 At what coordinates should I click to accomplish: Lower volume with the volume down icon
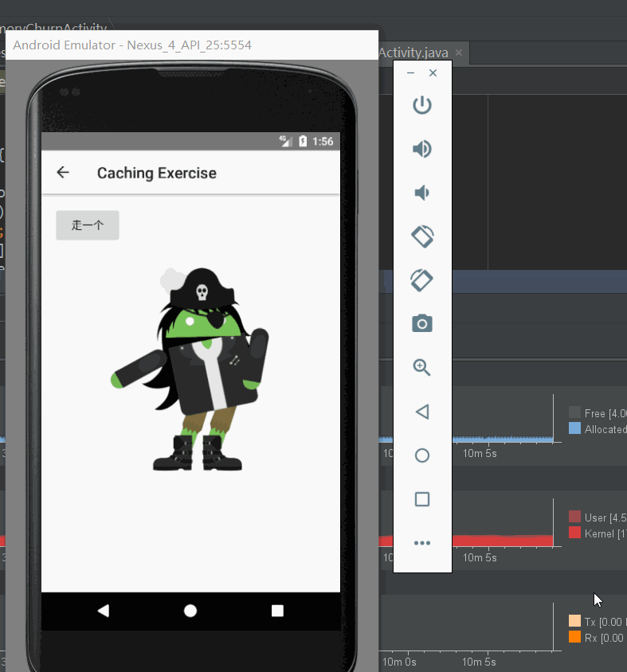tap(422, 193)
